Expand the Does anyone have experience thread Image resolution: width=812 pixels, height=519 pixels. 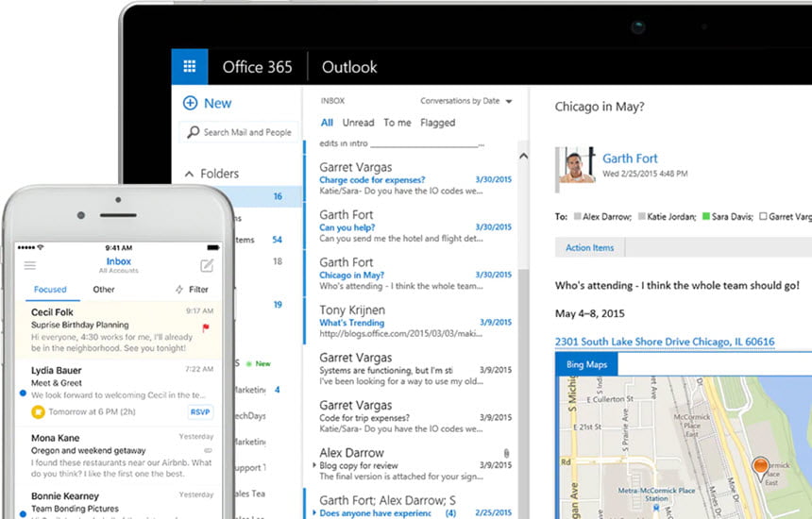[x=314, y=512]
